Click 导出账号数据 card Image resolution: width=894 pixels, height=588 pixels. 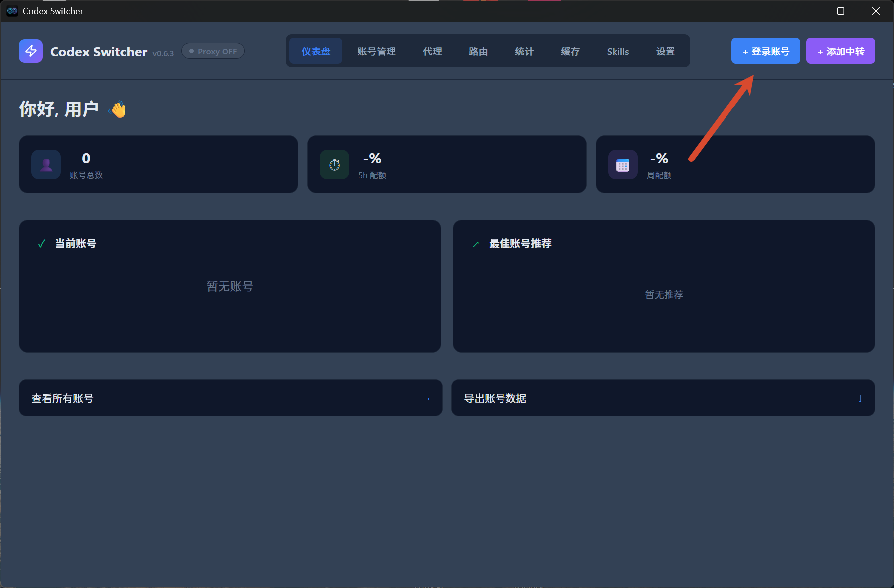point(663,398)
